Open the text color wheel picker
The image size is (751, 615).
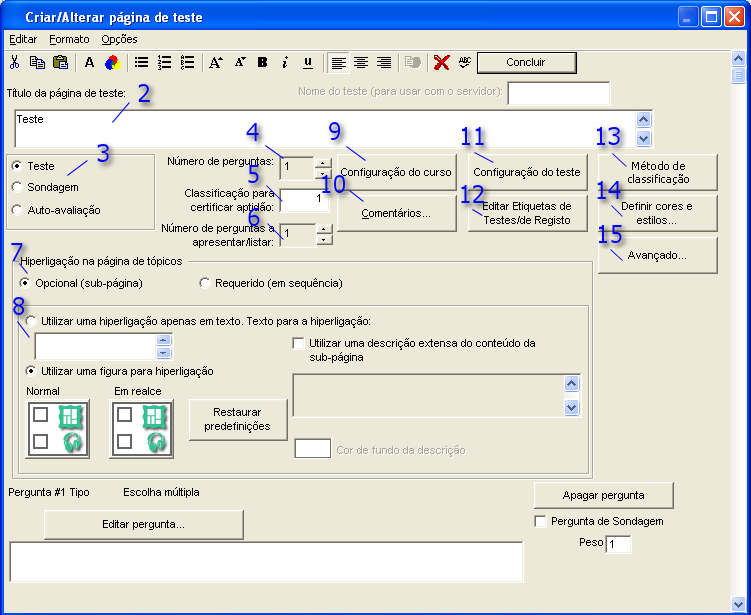tap(112, 62)
